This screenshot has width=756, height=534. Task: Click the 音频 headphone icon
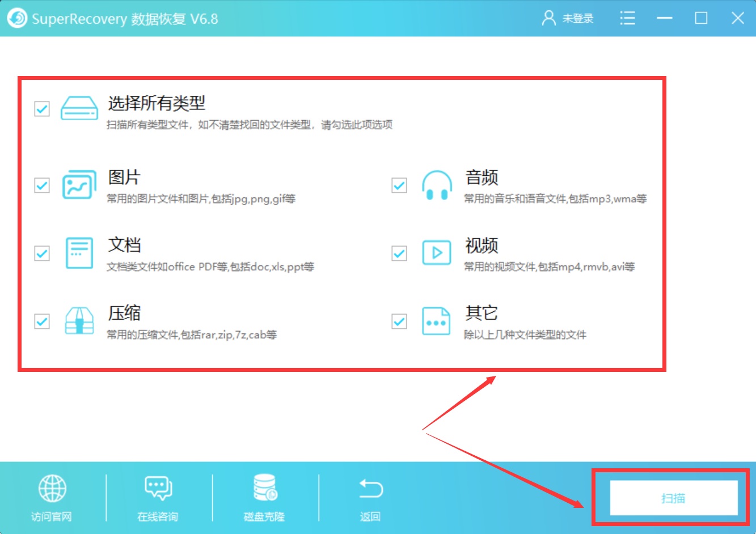tap(436, 185)
